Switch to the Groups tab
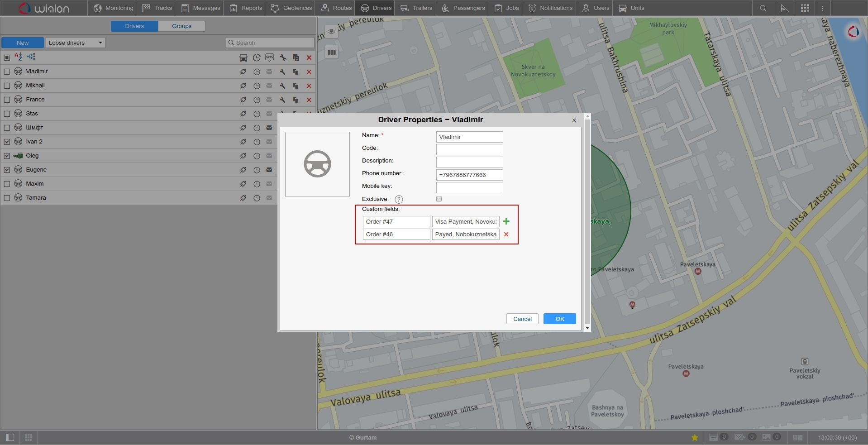Screen dimensions: 868x445 (x=181, y=26)
